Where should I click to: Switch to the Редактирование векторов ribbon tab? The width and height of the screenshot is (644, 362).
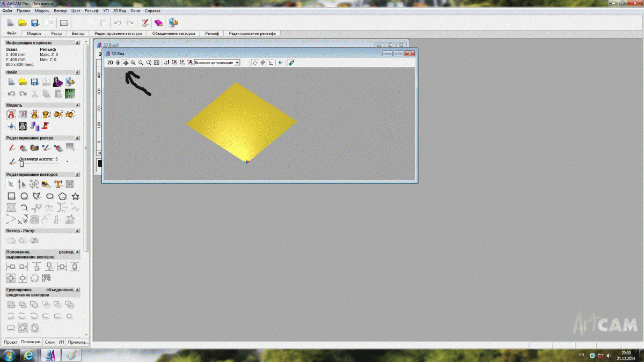119,33
